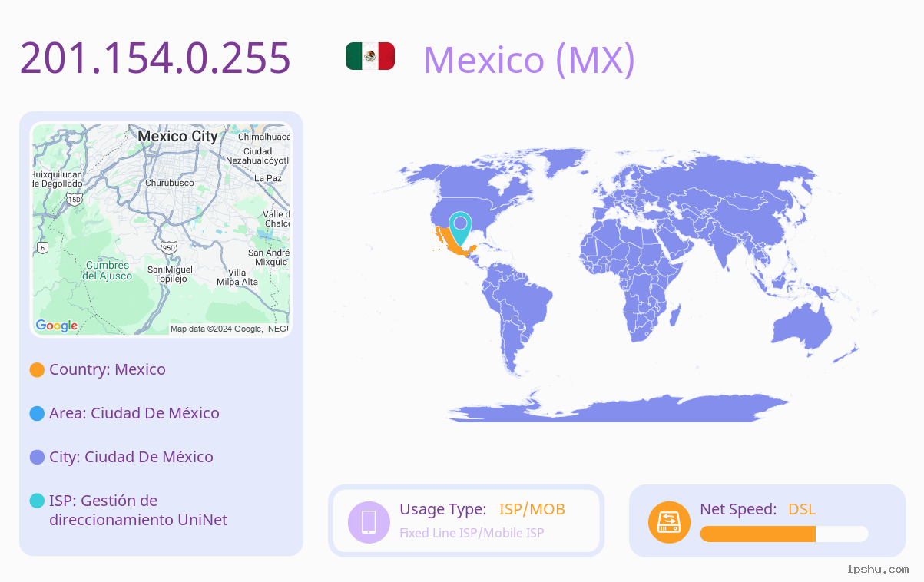
Task: Click the ISP/MOB usage value
Action: click(x=532, y=509)
